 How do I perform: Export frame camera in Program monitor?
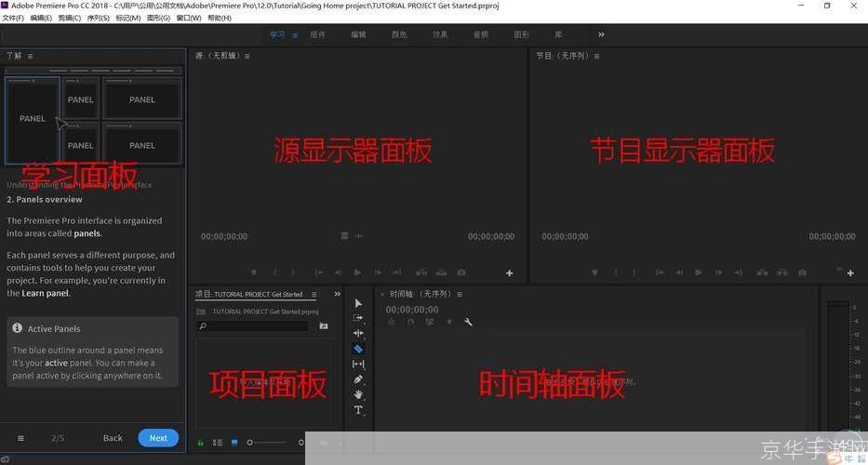pyautogui.click(x=802, y=272)
